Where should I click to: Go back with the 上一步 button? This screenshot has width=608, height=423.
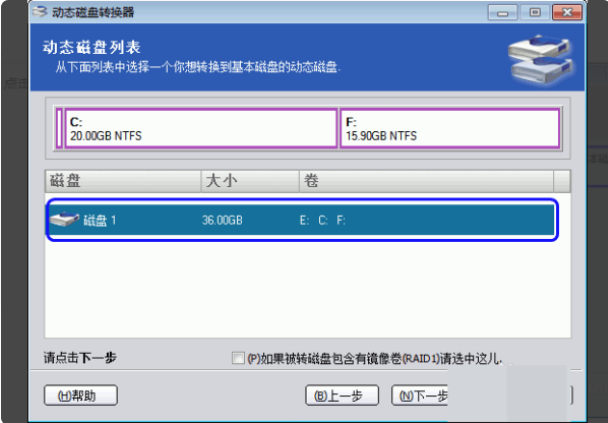click(x=342, y=395)
